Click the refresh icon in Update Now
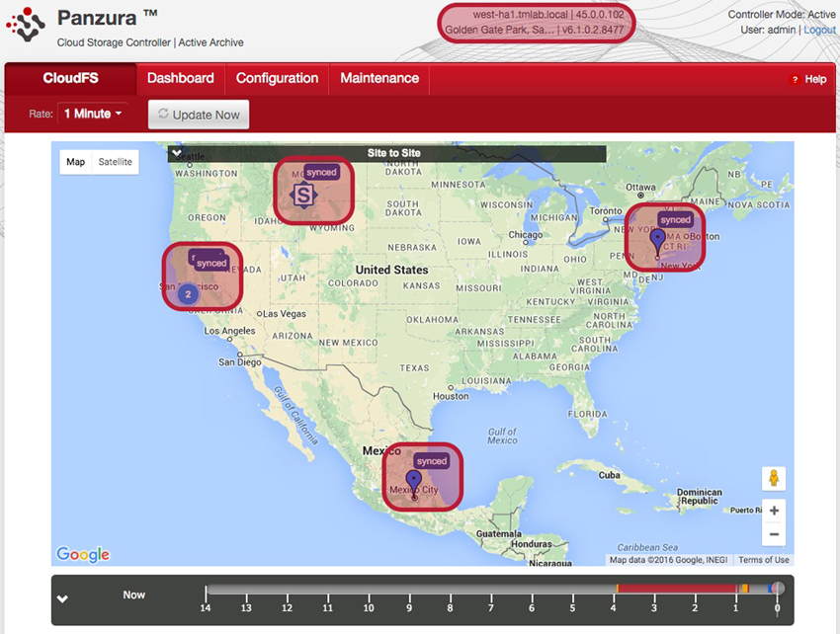 click(x=163, y=114)
